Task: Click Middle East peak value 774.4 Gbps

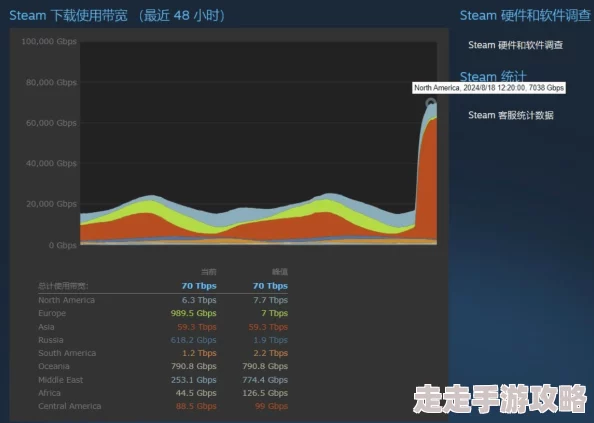Action: coord(265,380)
